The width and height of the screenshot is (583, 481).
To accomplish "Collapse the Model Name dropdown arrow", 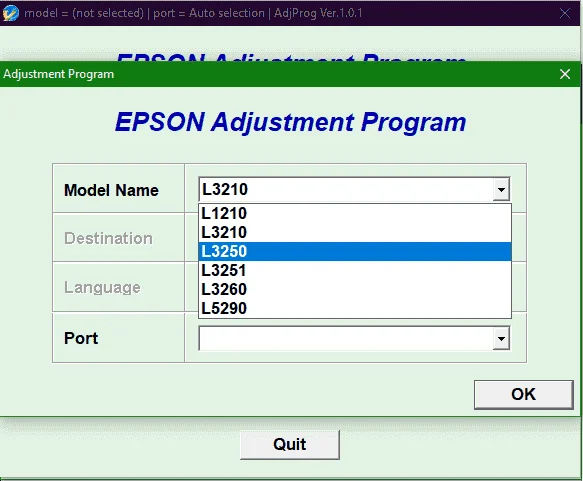I will (501, 190).
